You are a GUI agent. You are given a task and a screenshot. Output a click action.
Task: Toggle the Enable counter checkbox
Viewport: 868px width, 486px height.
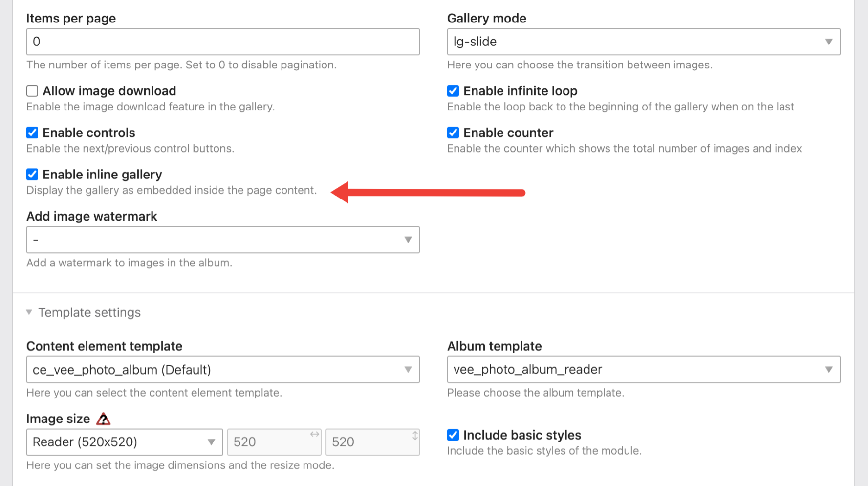pyautogui.click(x=453, y=133)
